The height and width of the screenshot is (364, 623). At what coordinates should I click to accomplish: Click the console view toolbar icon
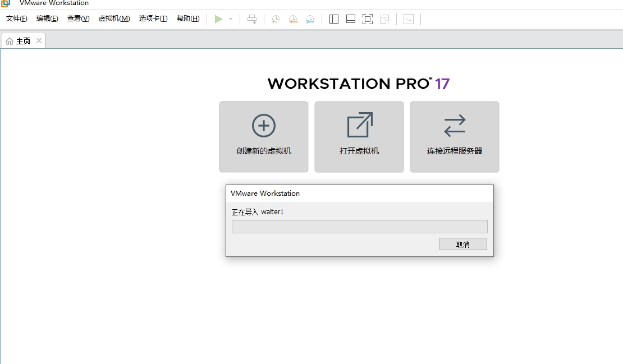pos(409,19)
